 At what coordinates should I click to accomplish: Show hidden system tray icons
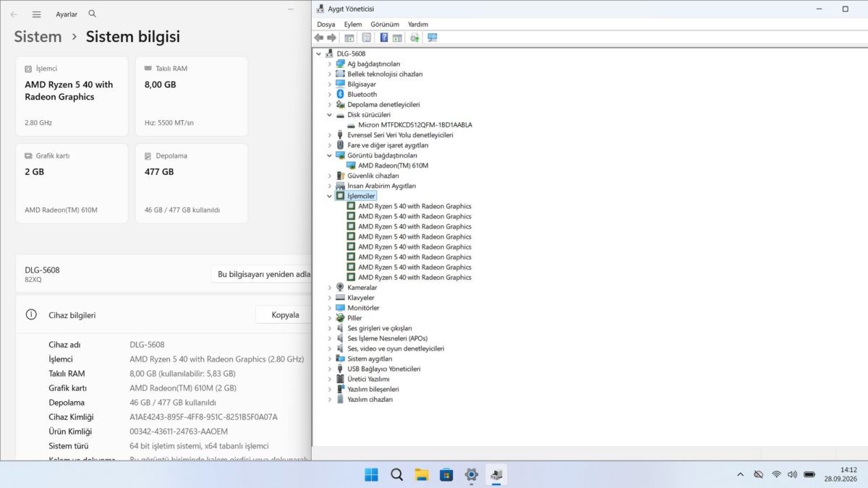(x=740, y=474)
